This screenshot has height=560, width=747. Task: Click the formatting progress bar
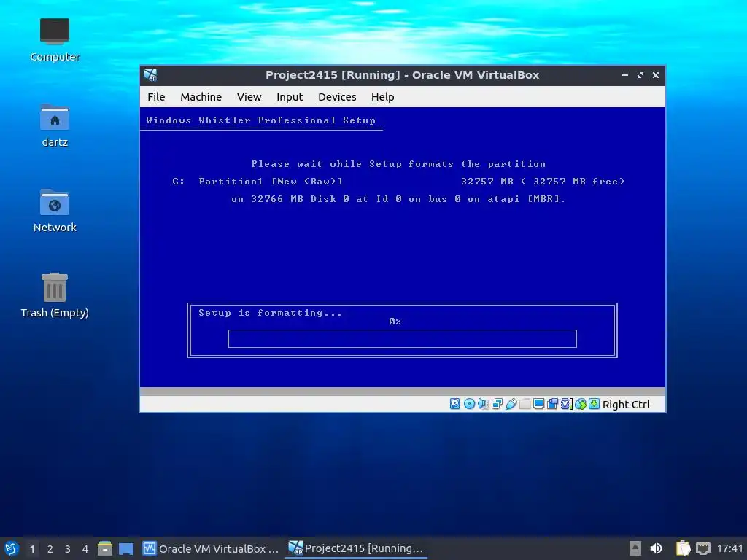point(402,338)
